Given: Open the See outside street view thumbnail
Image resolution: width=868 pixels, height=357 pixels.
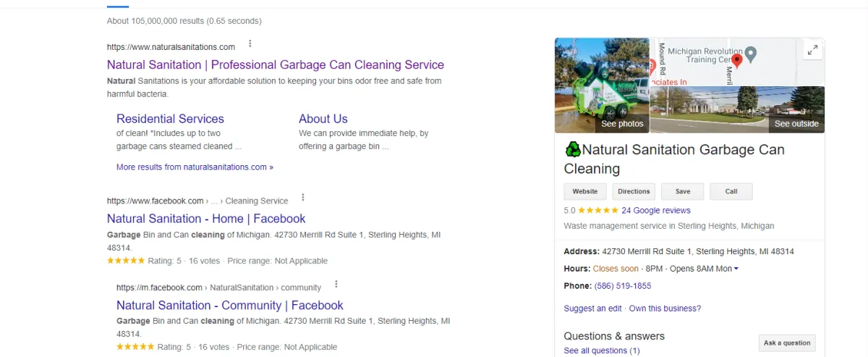Looking at the screenshot, I should pos(738,109).
